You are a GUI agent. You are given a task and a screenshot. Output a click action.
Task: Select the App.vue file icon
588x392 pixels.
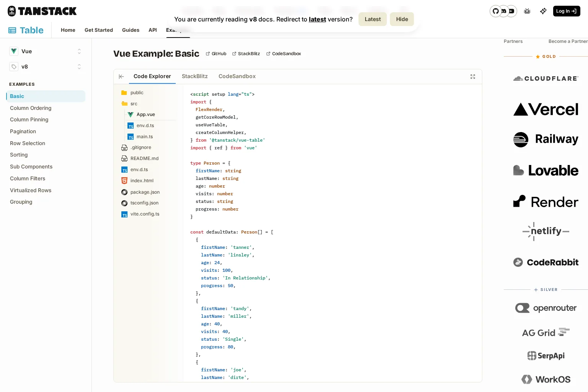pyautogui.click(x=131, y=114)
